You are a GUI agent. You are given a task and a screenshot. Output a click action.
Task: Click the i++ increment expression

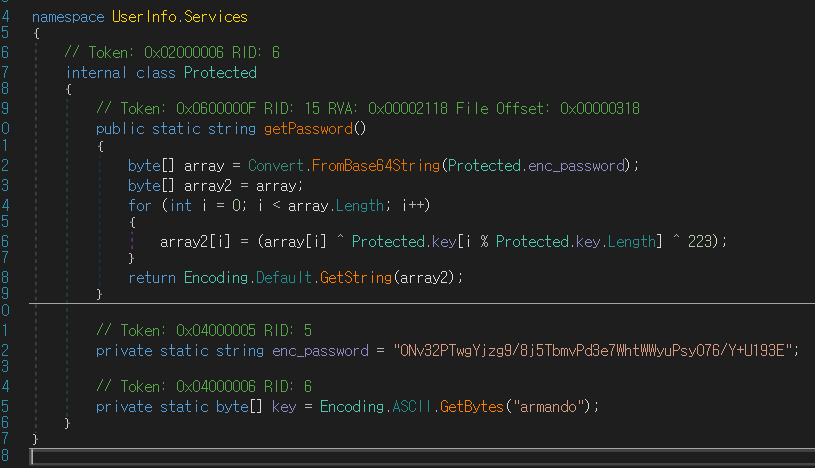click(413, 205)
